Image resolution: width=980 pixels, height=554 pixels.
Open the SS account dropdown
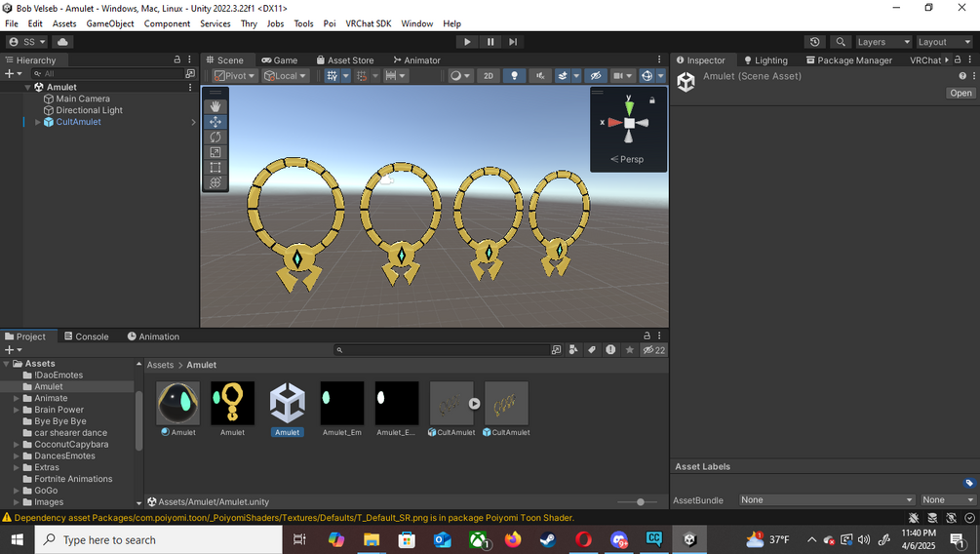pos(27,42)
